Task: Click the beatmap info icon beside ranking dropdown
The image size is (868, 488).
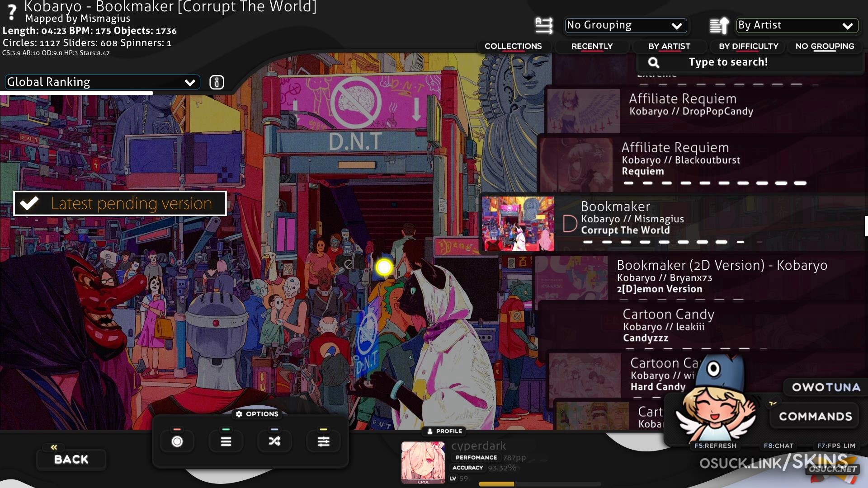Action: pos(217,82)
